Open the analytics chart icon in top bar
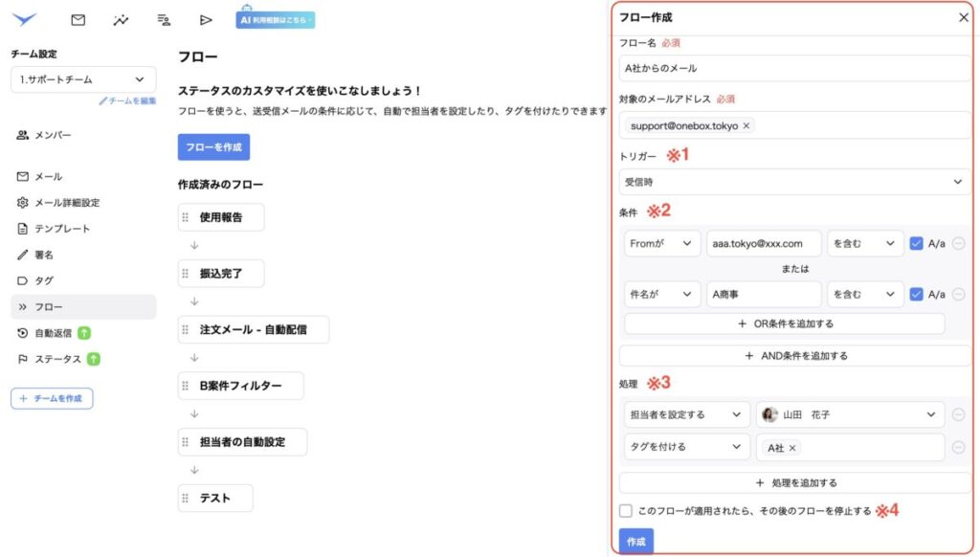 pos(121,19)
